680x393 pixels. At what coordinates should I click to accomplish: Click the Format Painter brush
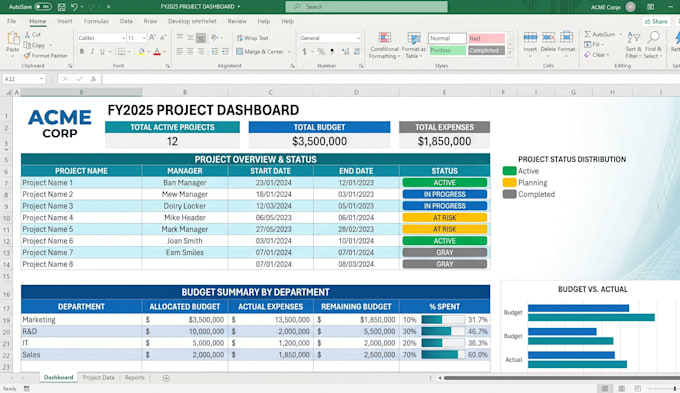[27, 56]
